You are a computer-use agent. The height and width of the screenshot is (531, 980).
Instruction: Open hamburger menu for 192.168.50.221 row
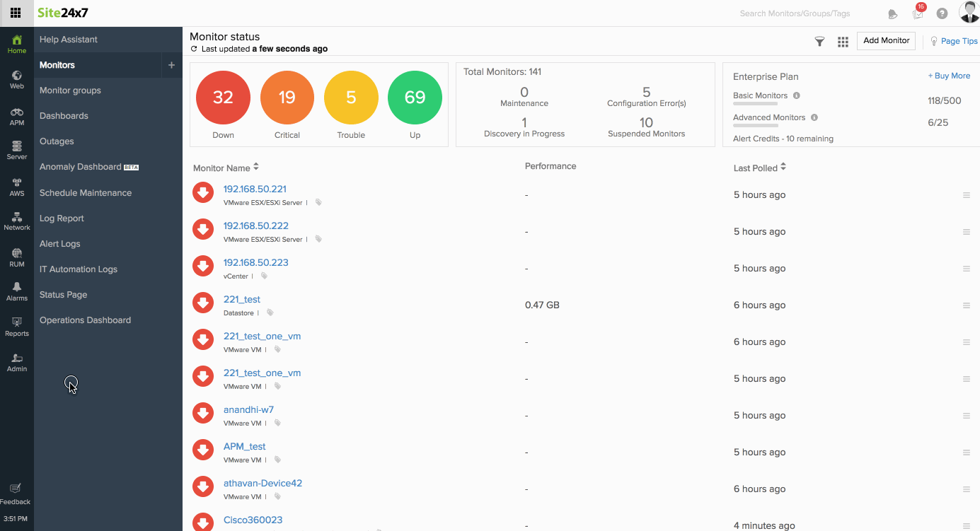tap(966, 195)
